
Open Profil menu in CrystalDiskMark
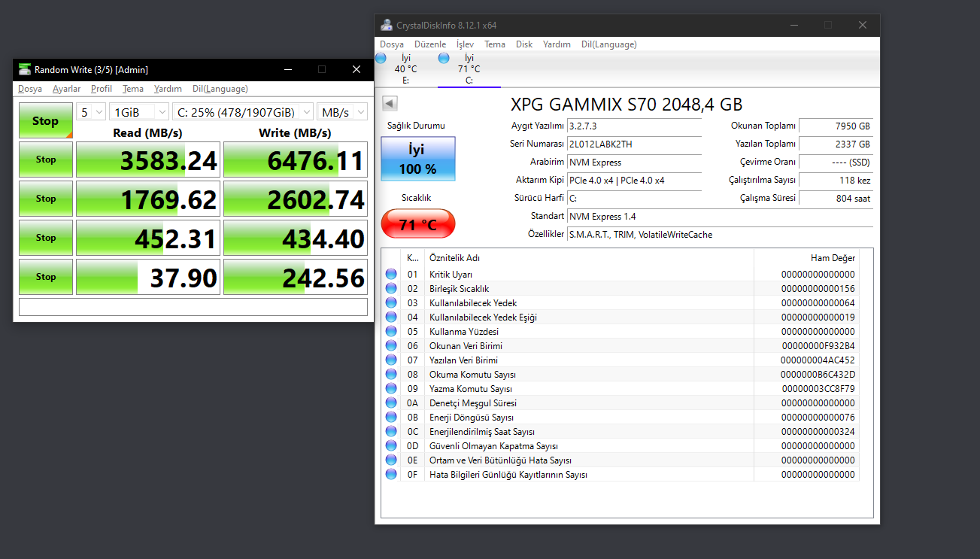click(102, 89)
